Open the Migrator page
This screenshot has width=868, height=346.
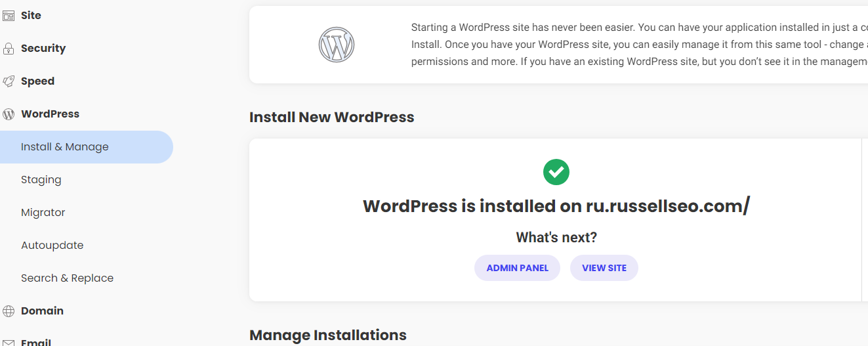pos(43,213)
